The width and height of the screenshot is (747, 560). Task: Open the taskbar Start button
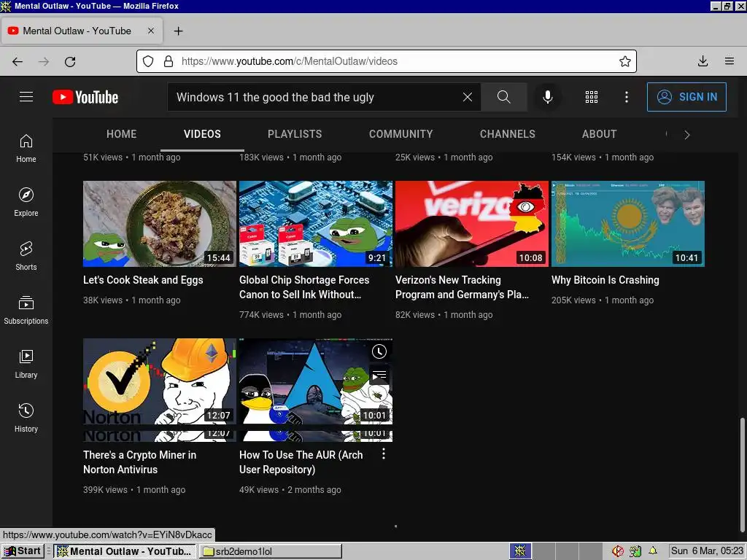[x=23, y=551]
